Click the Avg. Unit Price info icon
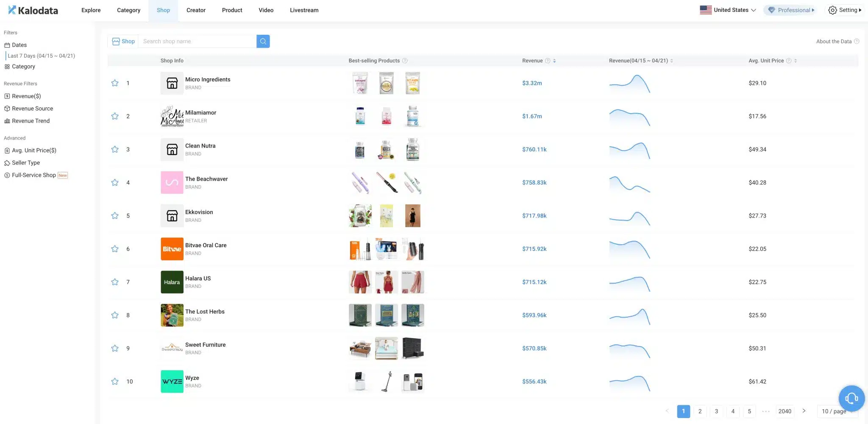Image resolution: width=868 pixels, height=424 pixels. click(x=789, y=61)
